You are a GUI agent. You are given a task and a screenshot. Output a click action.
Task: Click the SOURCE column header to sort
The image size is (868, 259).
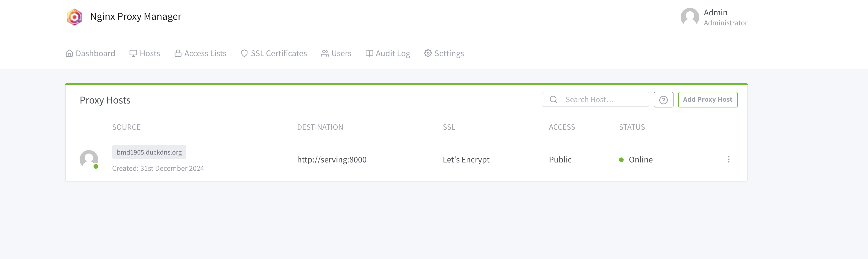click(126, 127)
